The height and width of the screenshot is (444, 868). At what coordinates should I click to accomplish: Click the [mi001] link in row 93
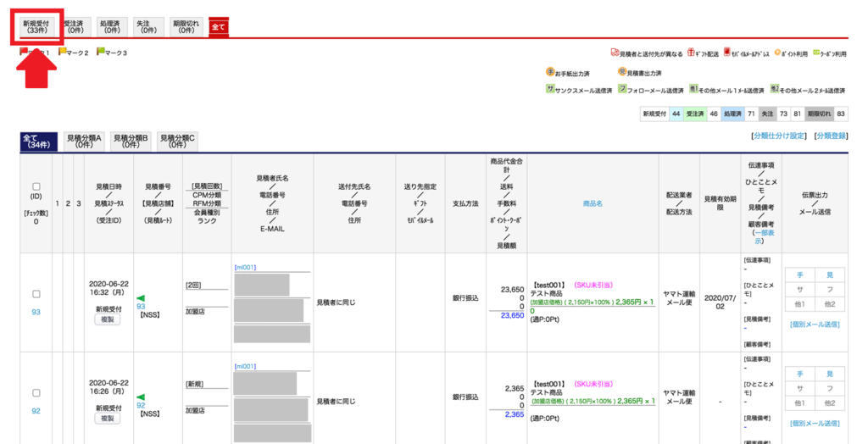[x=245, y=268]
